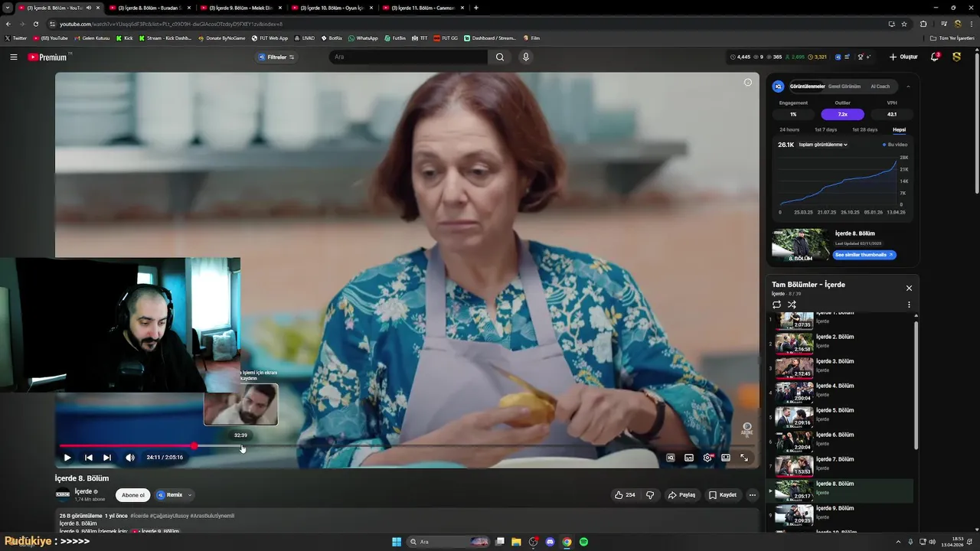
Task: Open the İçerde channel avatar
Action: click(63, 494)
